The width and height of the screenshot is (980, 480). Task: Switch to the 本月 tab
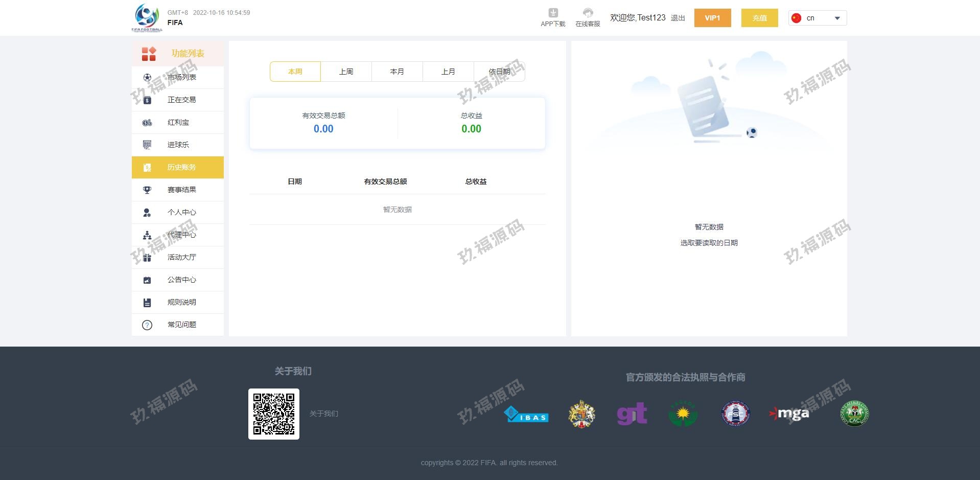[x=397, y=72]
